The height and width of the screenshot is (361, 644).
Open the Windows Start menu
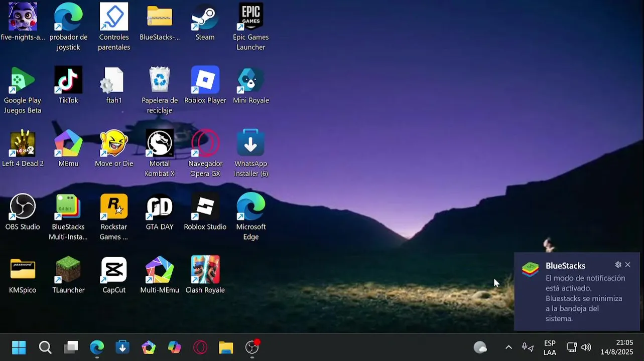tap(19, 347)
